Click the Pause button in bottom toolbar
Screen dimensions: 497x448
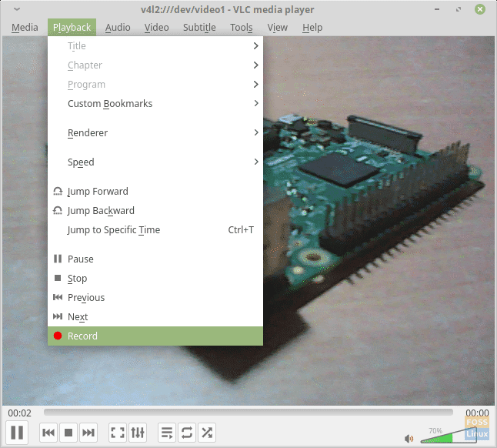click(x=18, y=433)
